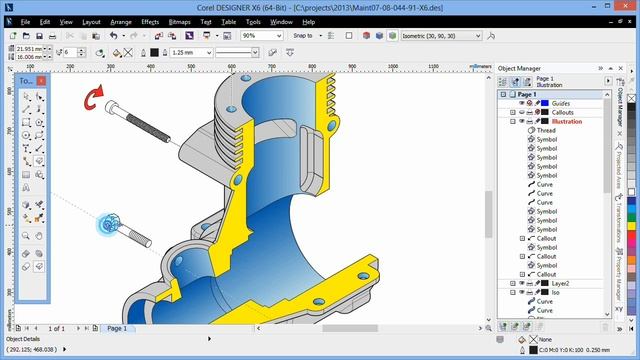Click the Page 1 tab at the bottom
This screenshot has width=640, height=360.
117,328
